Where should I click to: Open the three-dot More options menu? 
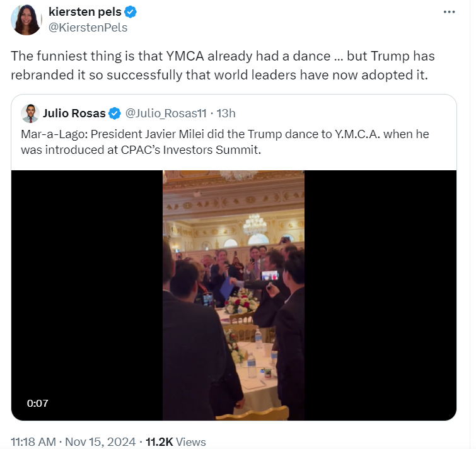pos(449,13)
